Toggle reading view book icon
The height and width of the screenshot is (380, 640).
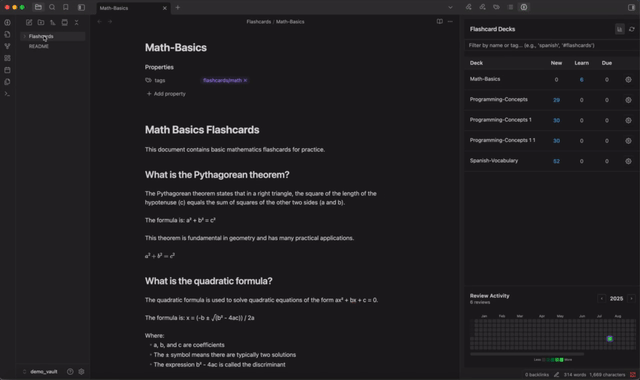[x=440, y=21]
